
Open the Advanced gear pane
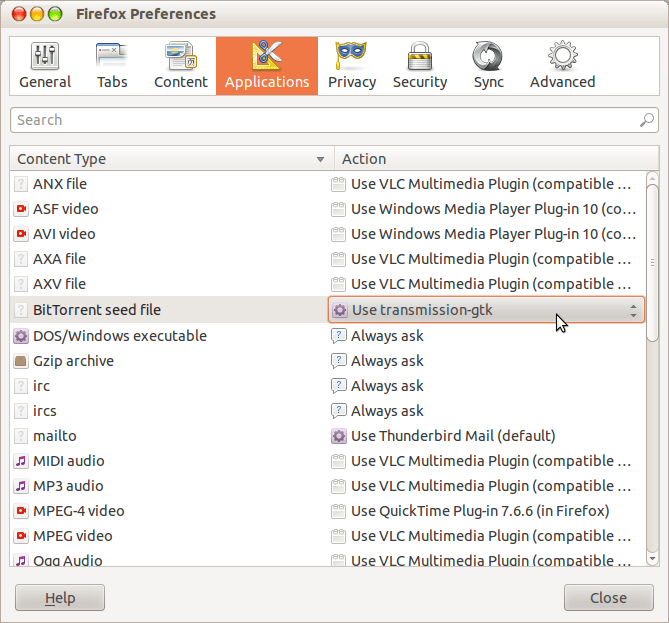(562, 66)
